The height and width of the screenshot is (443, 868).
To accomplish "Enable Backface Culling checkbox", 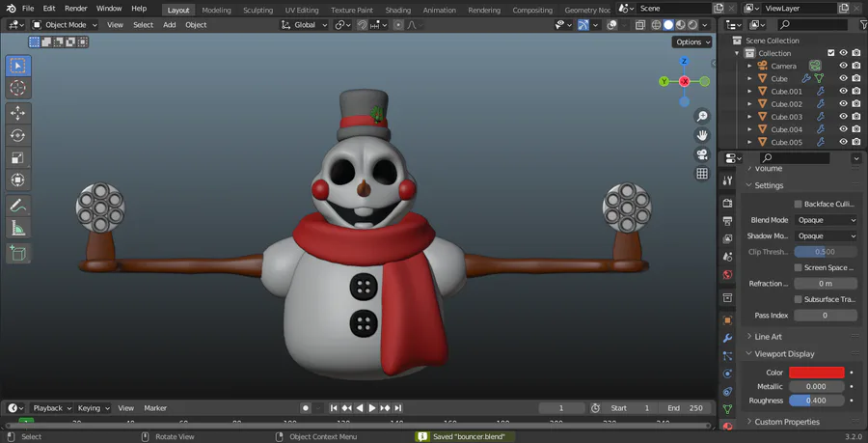I will (798, 205).
